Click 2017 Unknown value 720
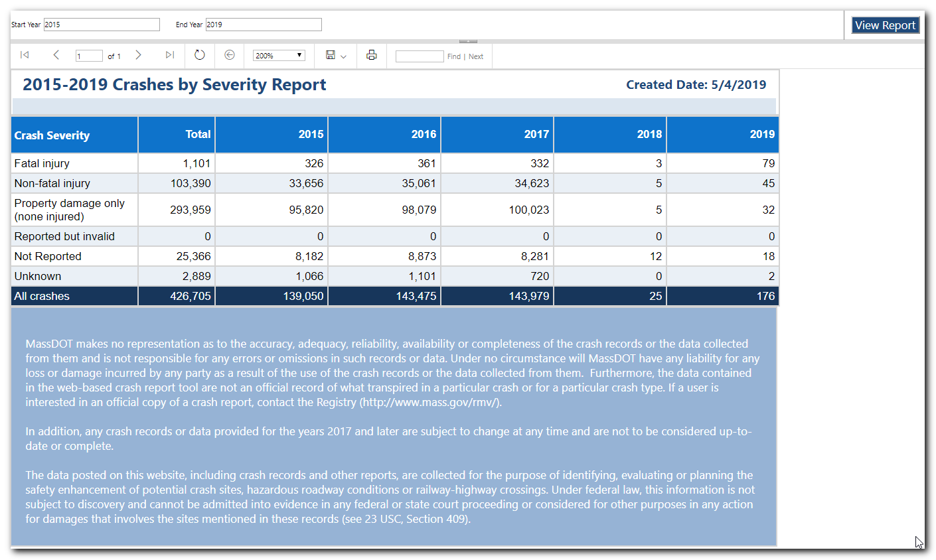Viewport: 936px width, 560px height. click(540, 276)
